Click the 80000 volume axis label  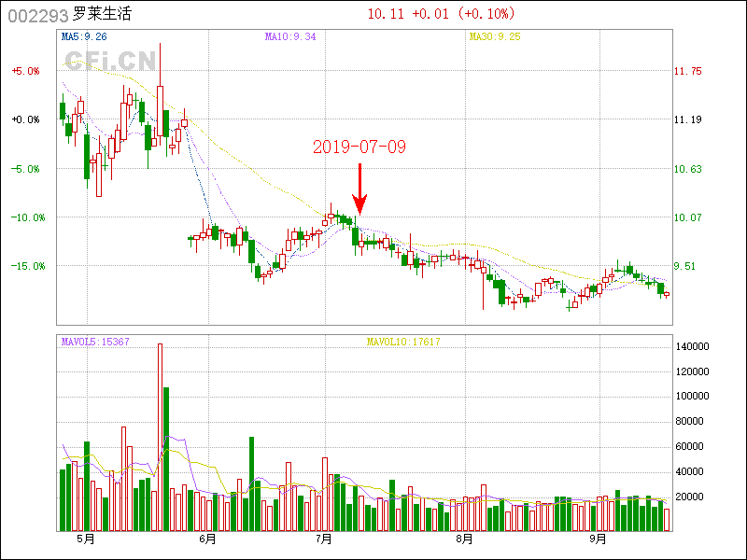click(x=690, y=421)
